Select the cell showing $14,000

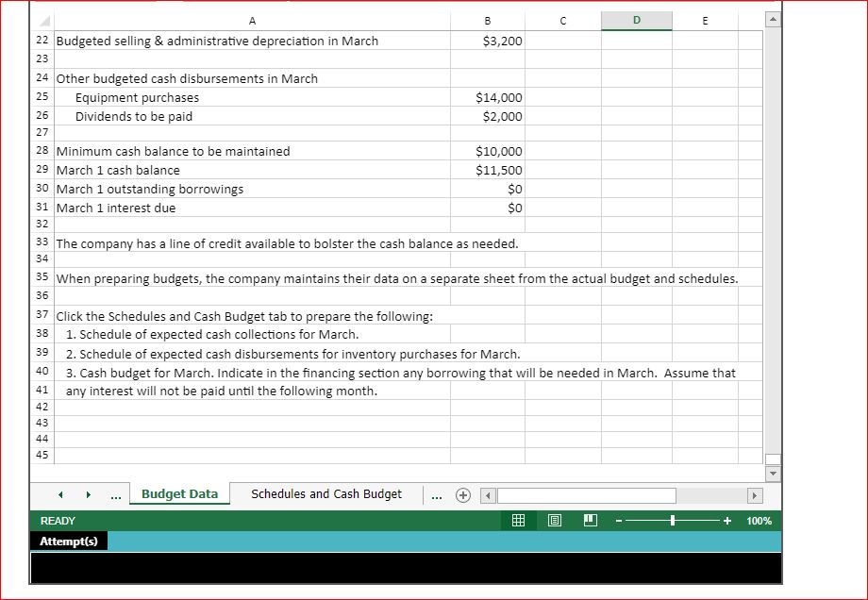[x=487, y=97]
